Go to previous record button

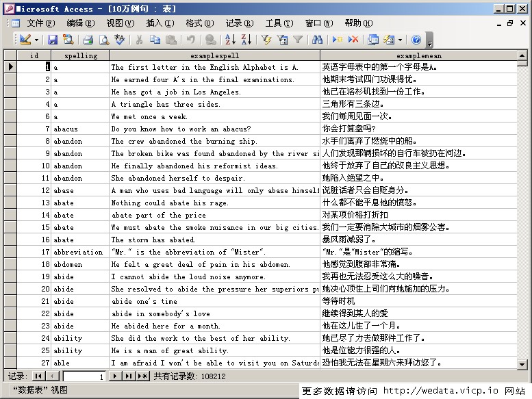[x=53, y=376]
